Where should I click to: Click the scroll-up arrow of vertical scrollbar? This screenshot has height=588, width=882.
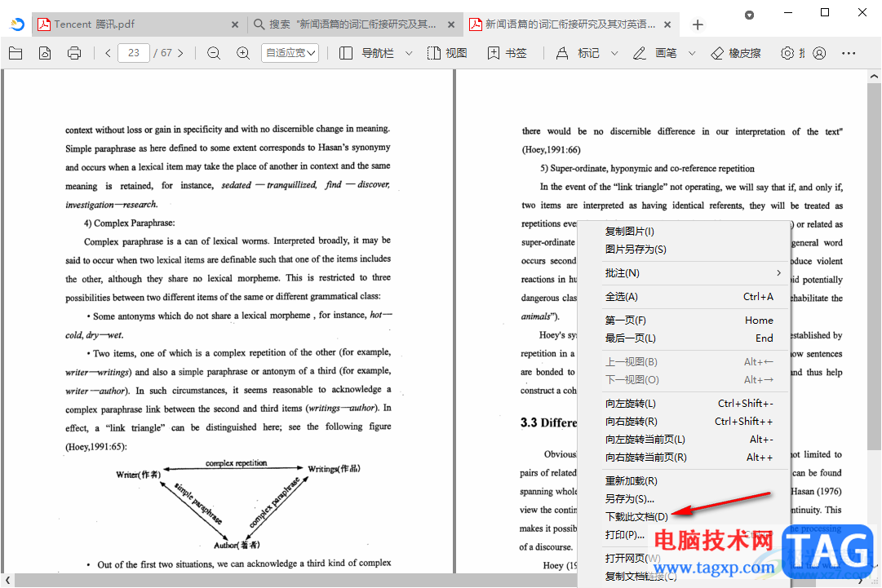874,77
